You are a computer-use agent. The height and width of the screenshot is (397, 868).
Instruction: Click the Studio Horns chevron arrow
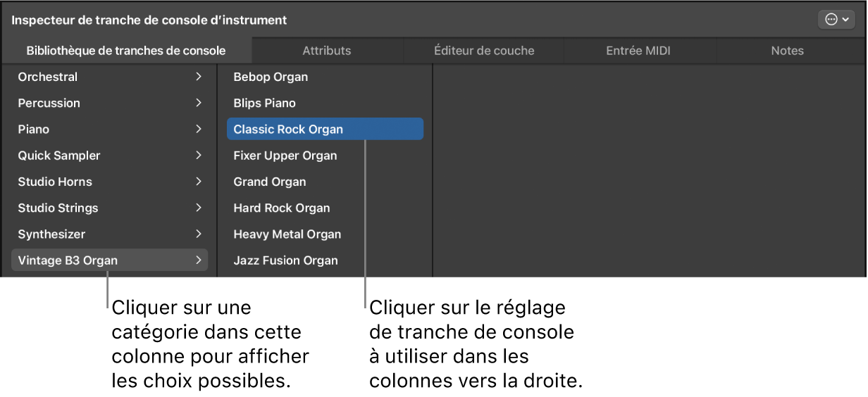pos(199,182)
